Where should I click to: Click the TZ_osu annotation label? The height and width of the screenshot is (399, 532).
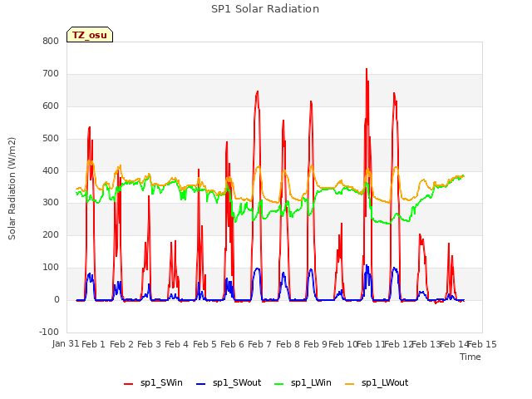tap(90, 35)
